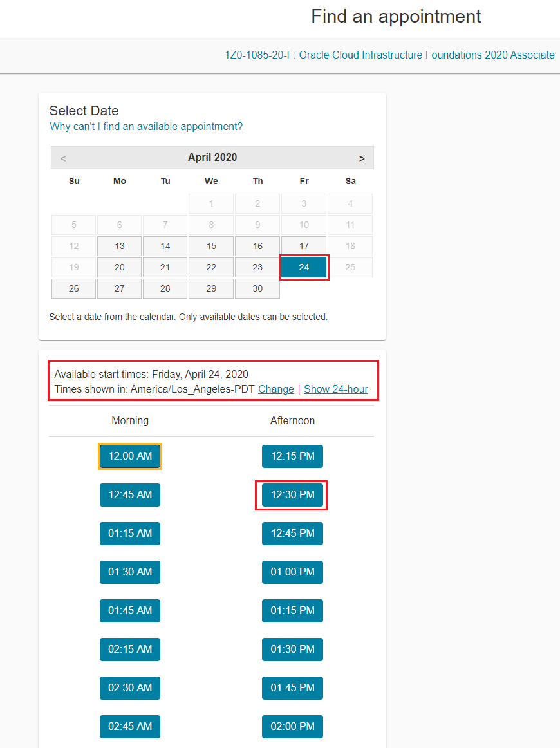This screenshot has width=560, height=748.
Task: Navigate to the previous month
Action: [63, 158]
